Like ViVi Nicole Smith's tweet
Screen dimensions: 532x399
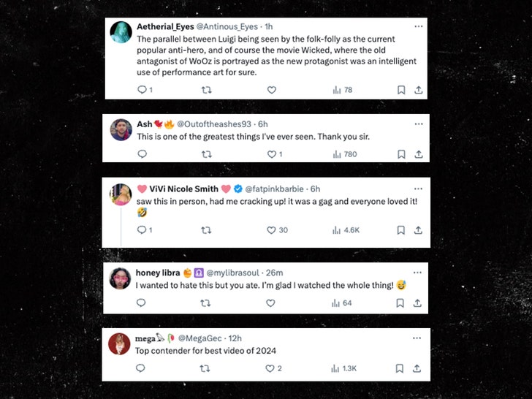[271, 230]
